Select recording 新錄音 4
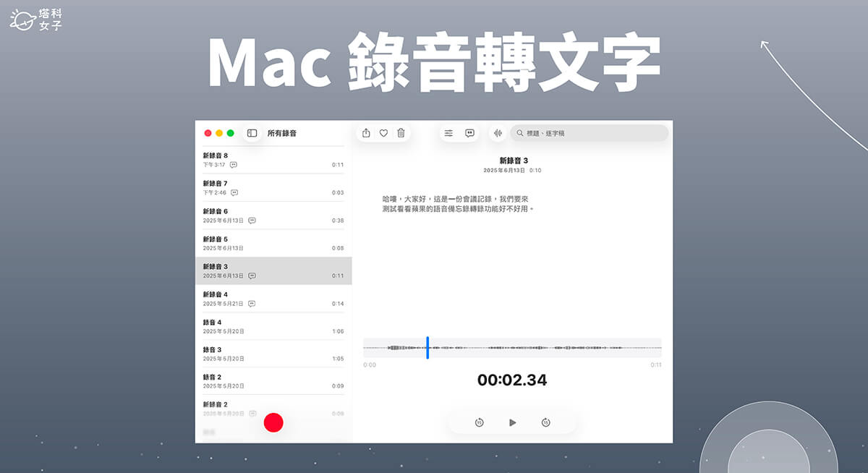The image size is (868, 473). [273, 299]
